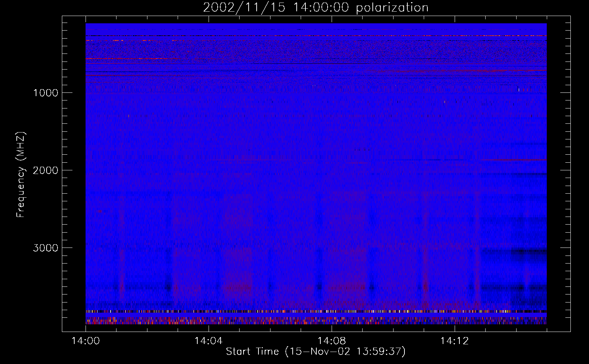Click the 14:04 time tick label
The image size is (589, 364).
(x=208, y=341)
